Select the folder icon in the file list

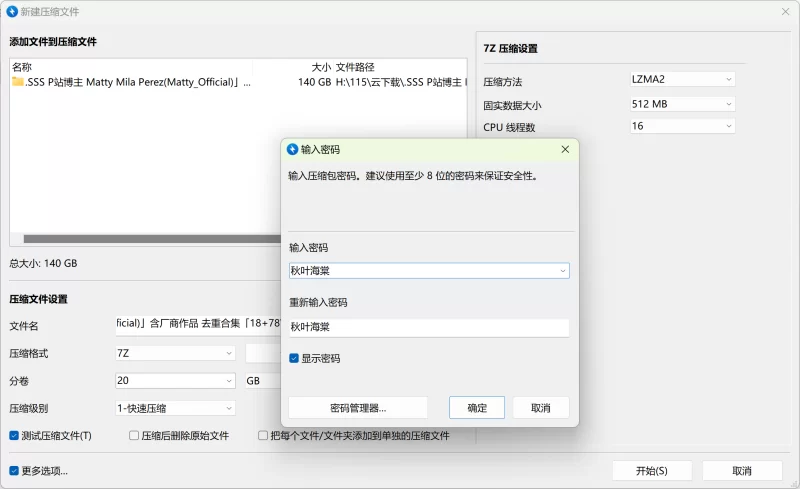tap(18, 82)
